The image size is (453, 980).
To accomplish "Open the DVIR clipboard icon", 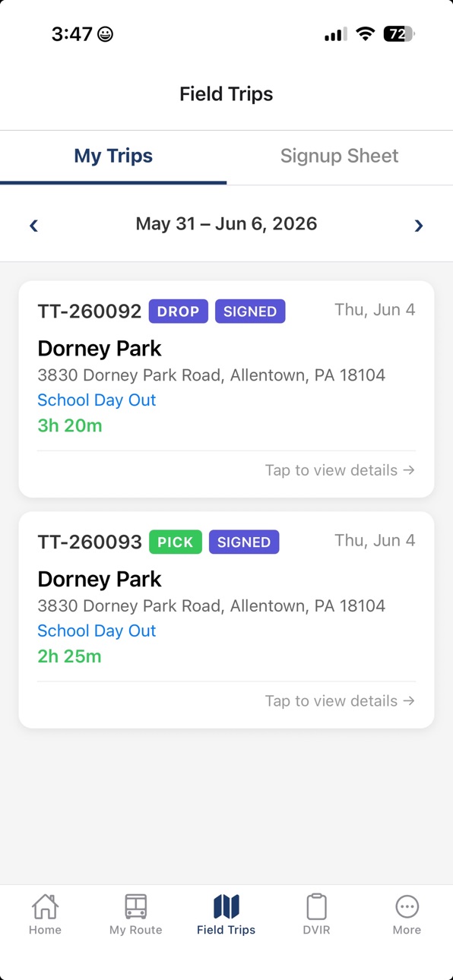I will click(x=316, y=906).
